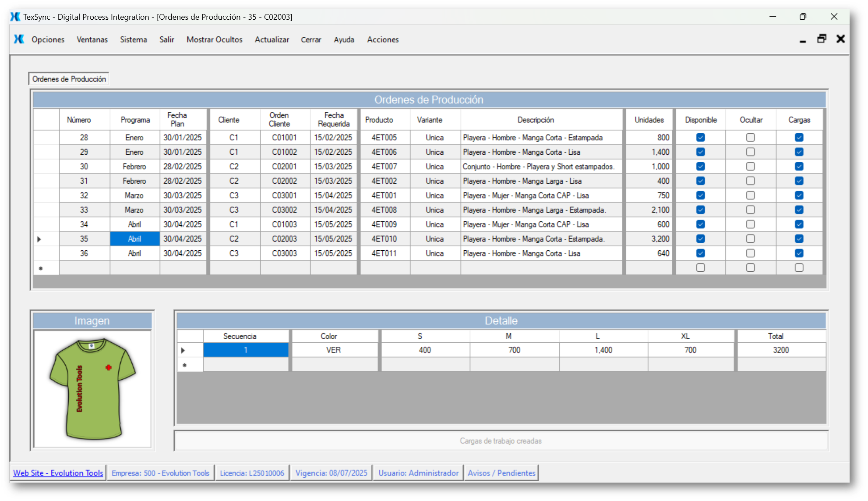Image resolution: width=868 pixels, height=501 pixels.
Task: Check Ocultar for order 30
Action: [751, 167]
